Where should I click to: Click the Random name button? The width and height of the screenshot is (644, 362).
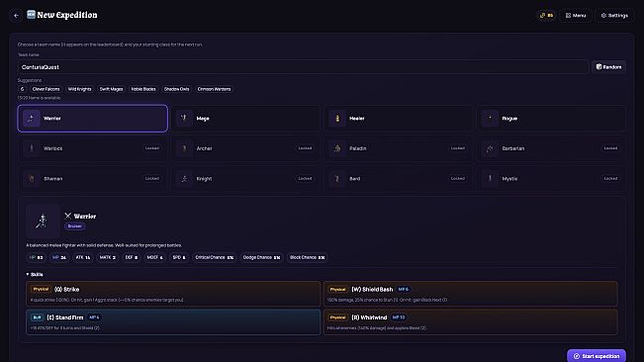608,67
